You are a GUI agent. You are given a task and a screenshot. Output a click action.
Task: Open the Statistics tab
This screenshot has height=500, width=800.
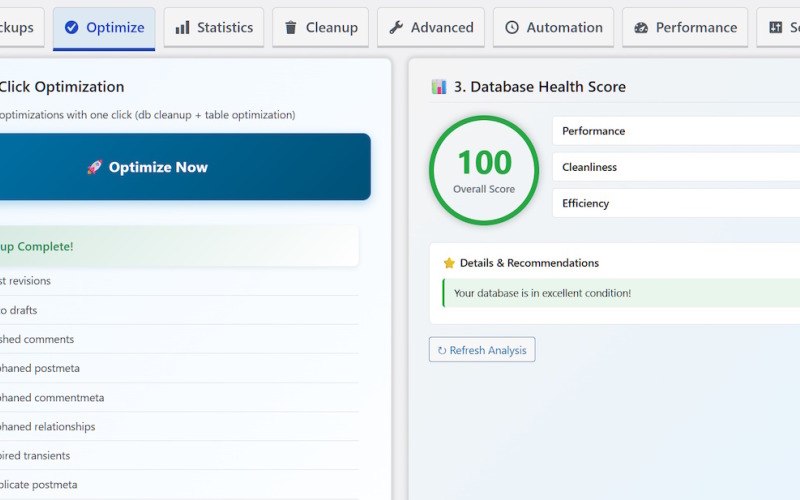(214, 28)
